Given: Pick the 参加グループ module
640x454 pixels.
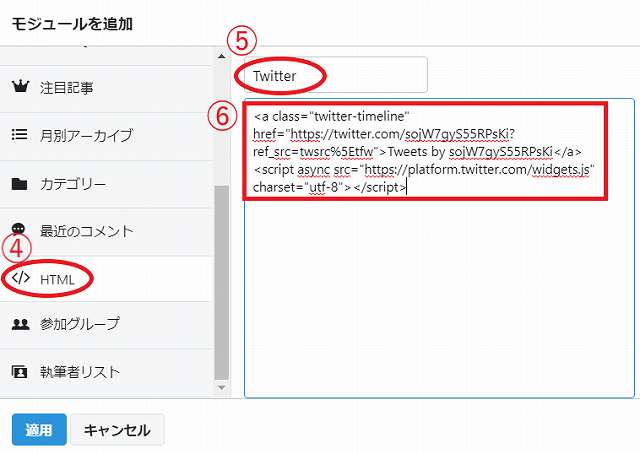Looking at the screenshot, I should [x=106, y=325].
